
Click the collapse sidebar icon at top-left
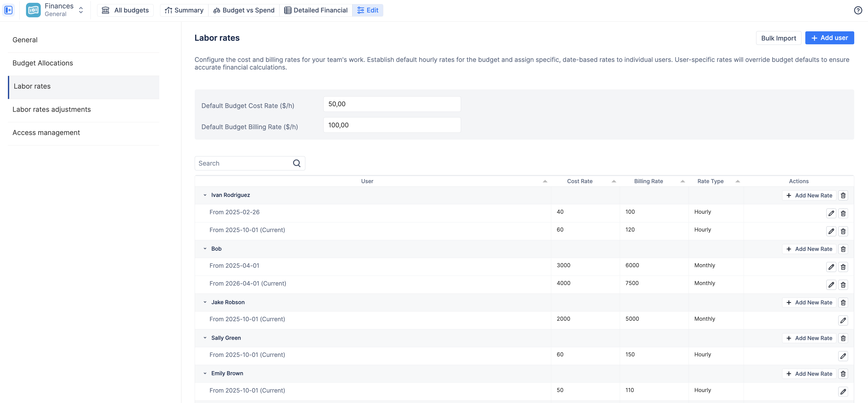pyautogui.click(x=9, y=10)
